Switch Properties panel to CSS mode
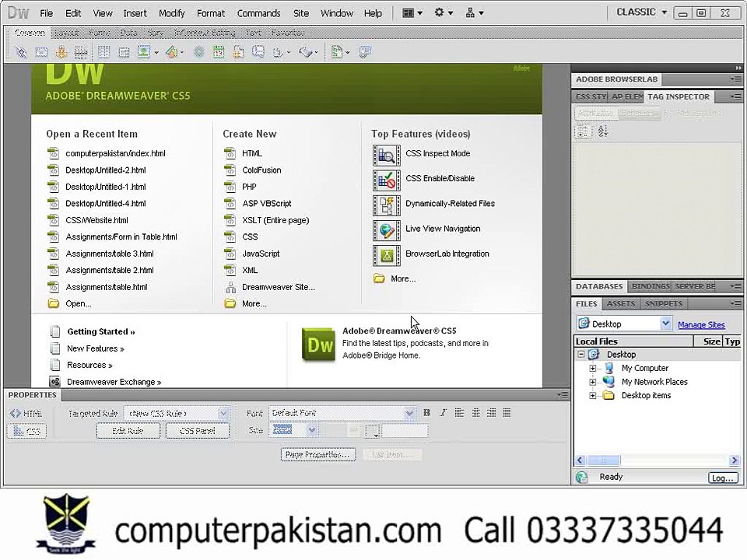747x560 pixels. tap(26, 432)
